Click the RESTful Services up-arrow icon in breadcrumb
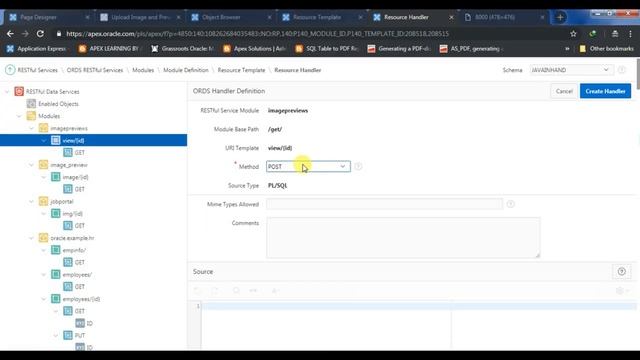The width and height of the screenshot is (640, 360). [10, 70]
